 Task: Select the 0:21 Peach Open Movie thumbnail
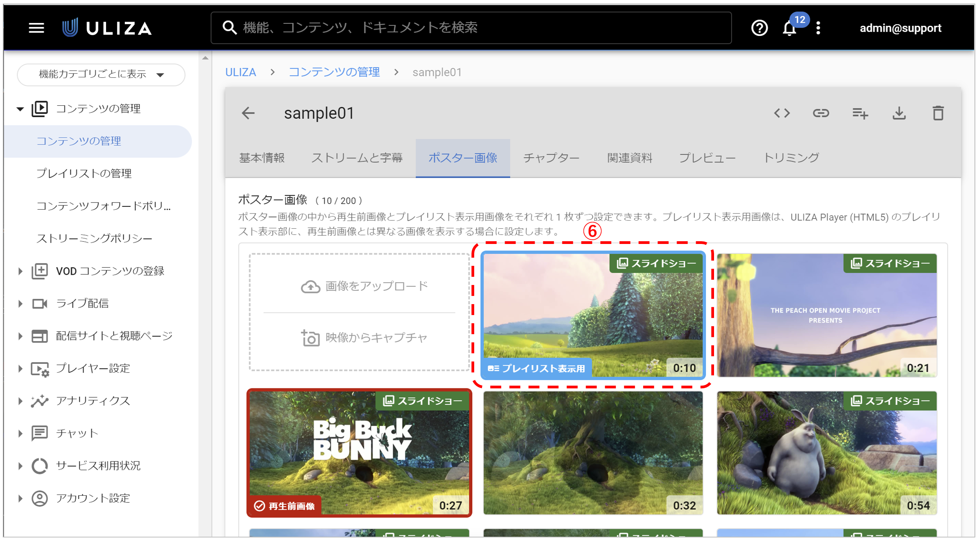827,315
